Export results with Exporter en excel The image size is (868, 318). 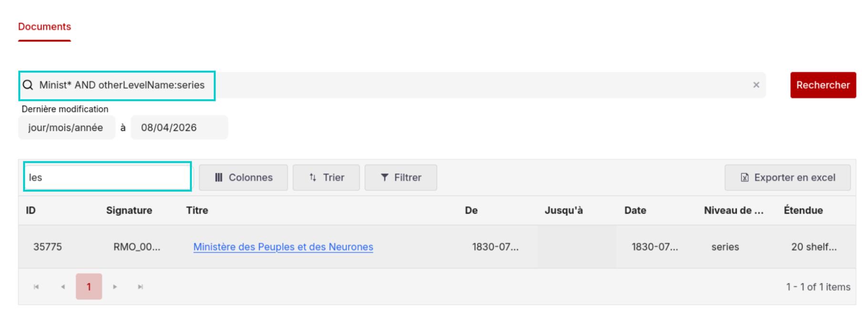tap(787, 178)
